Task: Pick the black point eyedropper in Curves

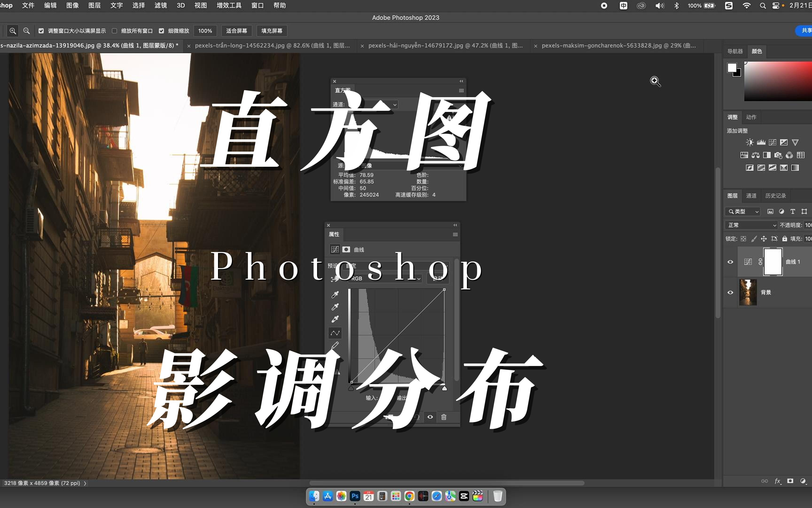Action: (335, 295)
